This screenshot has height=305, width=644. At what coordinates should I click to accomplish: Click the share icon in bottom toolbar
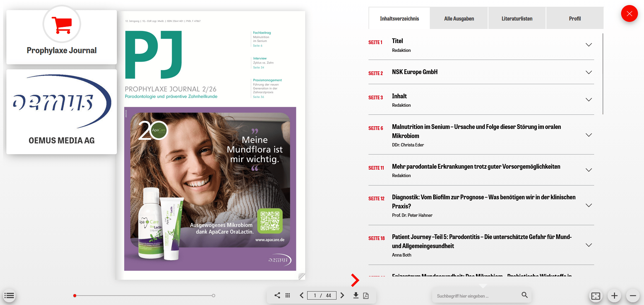[x=277, y=295]
